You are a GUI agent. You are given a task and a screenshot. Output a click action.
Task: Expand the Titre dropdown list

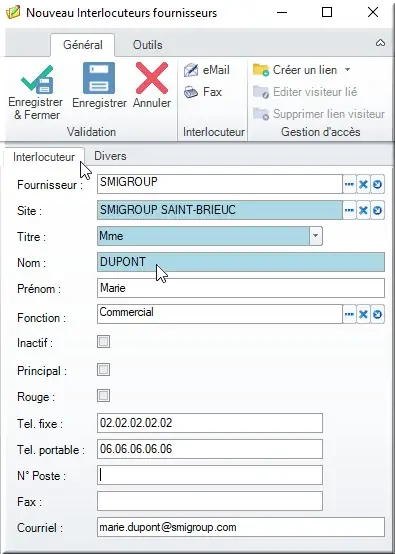316,236
